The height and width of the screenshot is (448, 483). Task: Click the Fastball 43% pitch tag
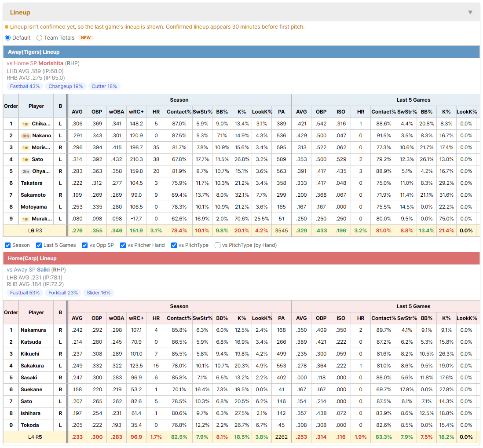25,86
